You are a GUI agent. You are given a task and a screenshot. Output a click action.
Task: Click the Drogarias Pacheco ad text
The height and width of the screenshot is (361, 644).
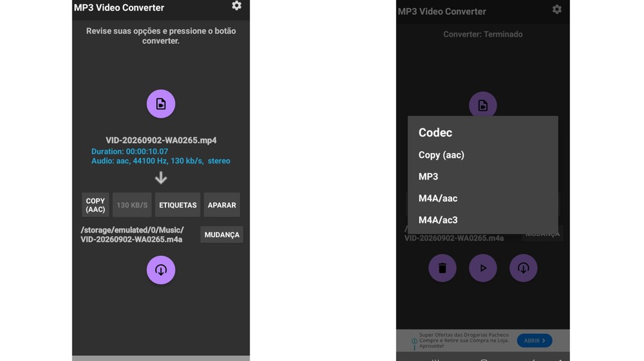464,340
